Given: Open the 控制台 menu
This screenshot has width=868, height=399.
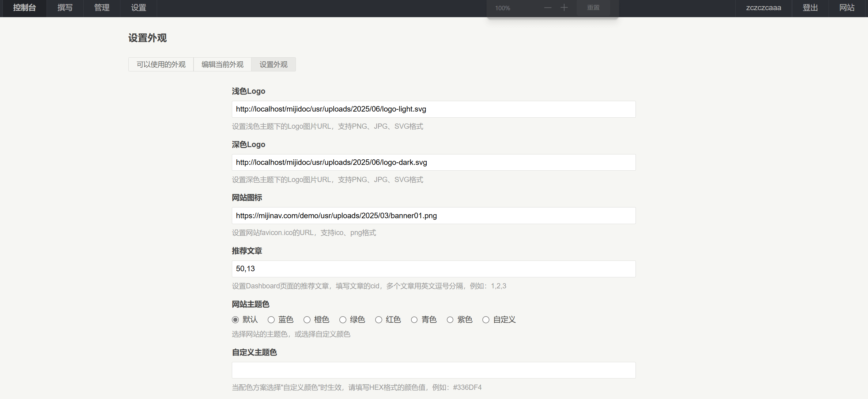Looking at the screenshot, I should coord(24,8).
